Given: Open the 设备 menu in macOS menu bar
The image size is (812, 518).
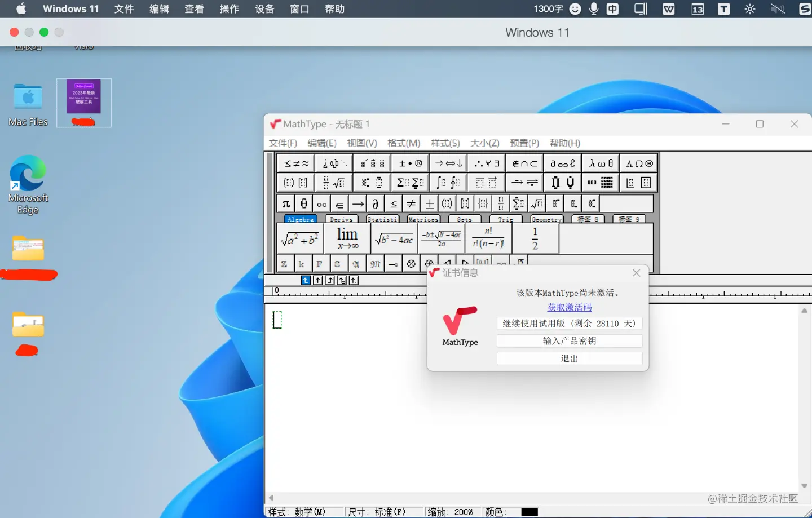Looking at the screenshot, I should click(x=264, y=9).
